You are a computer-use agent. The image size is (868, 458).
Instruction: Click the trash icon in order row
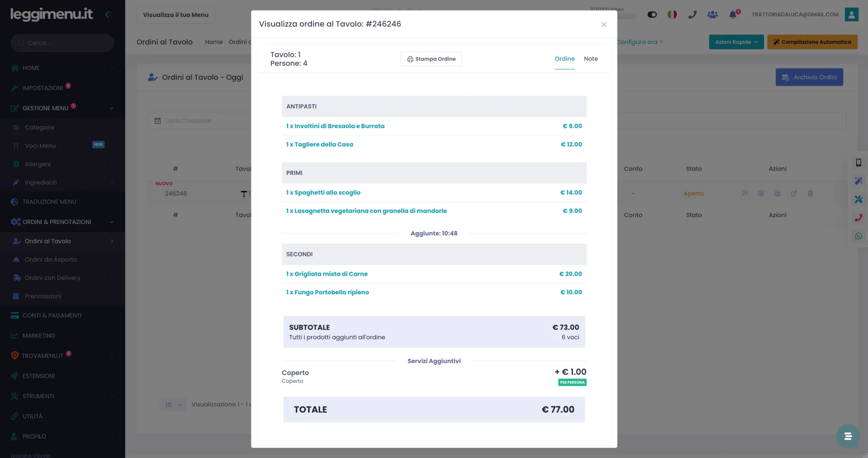click(810, 193)
